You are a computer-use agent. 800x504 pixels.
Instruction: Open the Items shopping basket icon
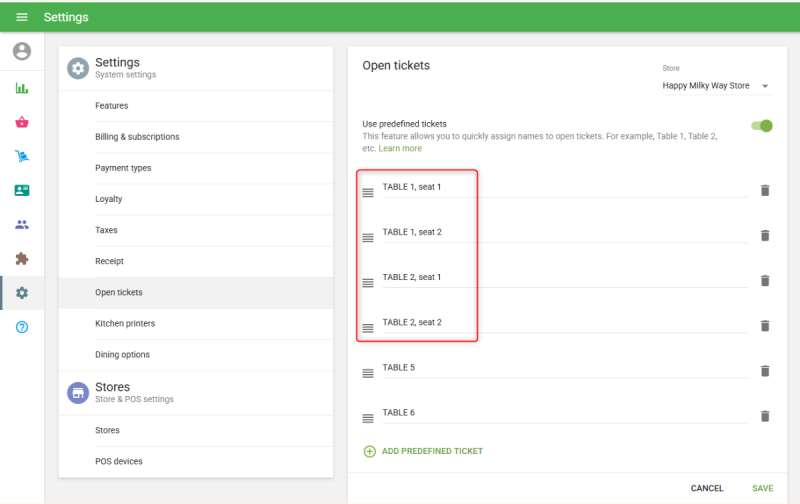click(x=22, y=122)
